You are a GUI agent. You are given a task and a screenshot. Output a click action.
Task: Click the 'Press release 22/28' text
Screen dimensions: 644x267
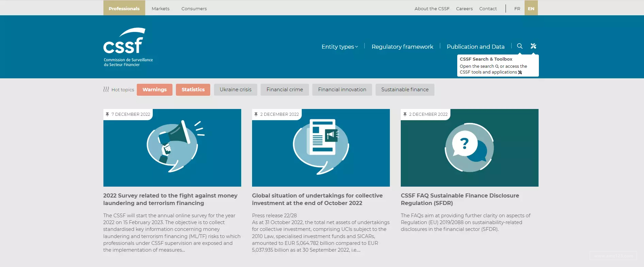[x=274, y=216]
